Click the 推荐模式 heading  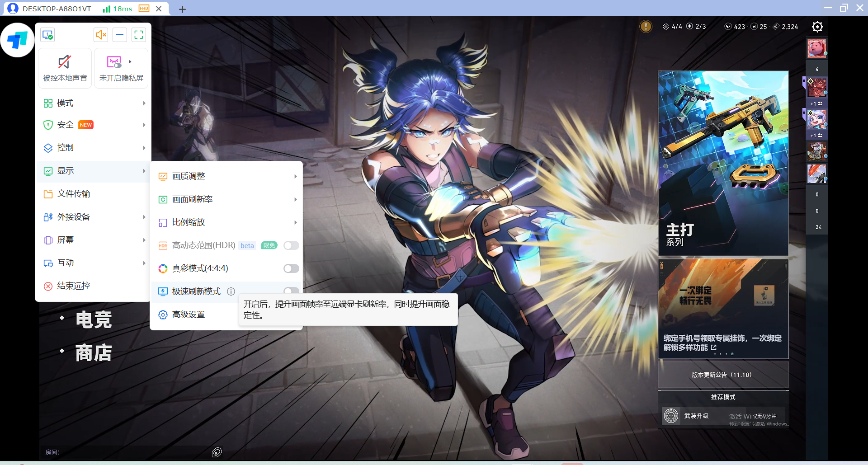pos(723,397)
